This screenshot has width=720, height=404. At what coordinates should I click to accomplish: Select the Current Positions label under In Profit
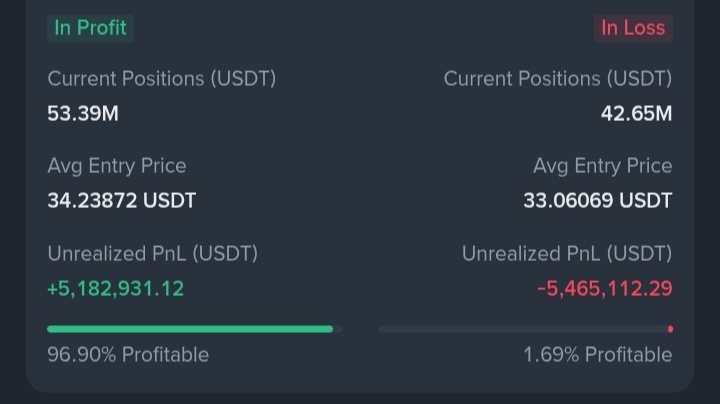(x=161, y=78)
